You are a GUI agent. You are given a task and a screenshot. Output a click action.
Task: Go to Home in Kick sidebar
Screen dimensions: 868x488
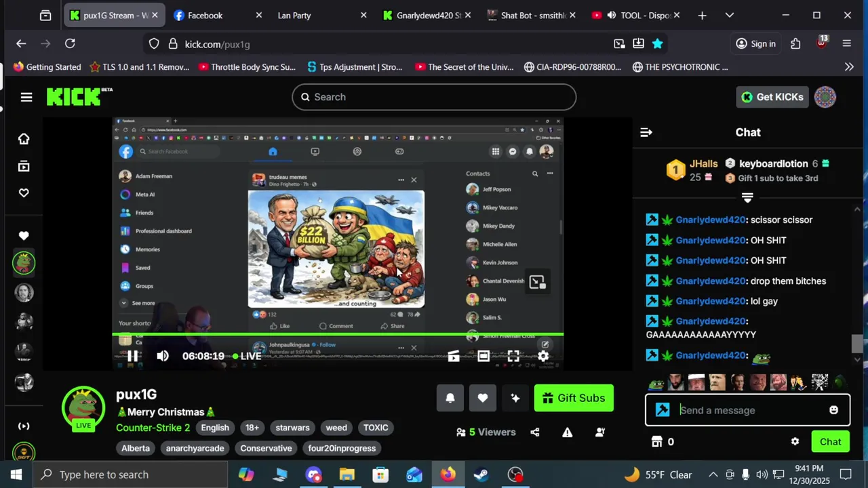24,139
